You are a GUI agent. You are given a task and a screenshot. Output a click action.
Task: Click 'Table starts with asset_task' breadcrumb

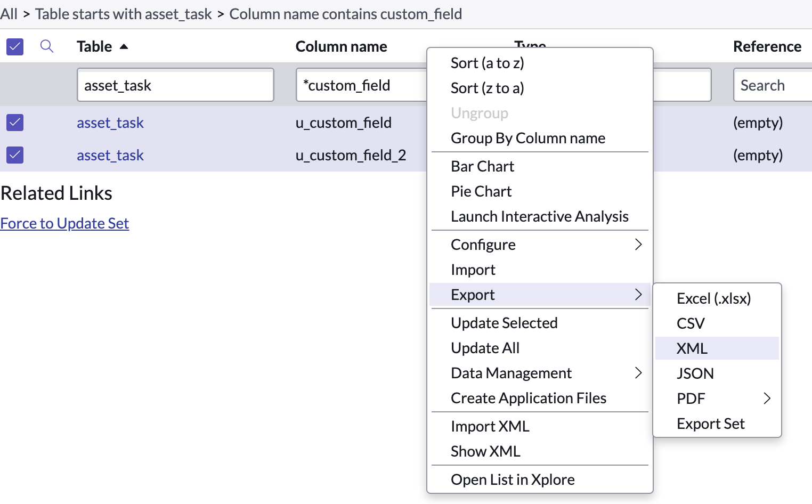click(x=124, y=14)
